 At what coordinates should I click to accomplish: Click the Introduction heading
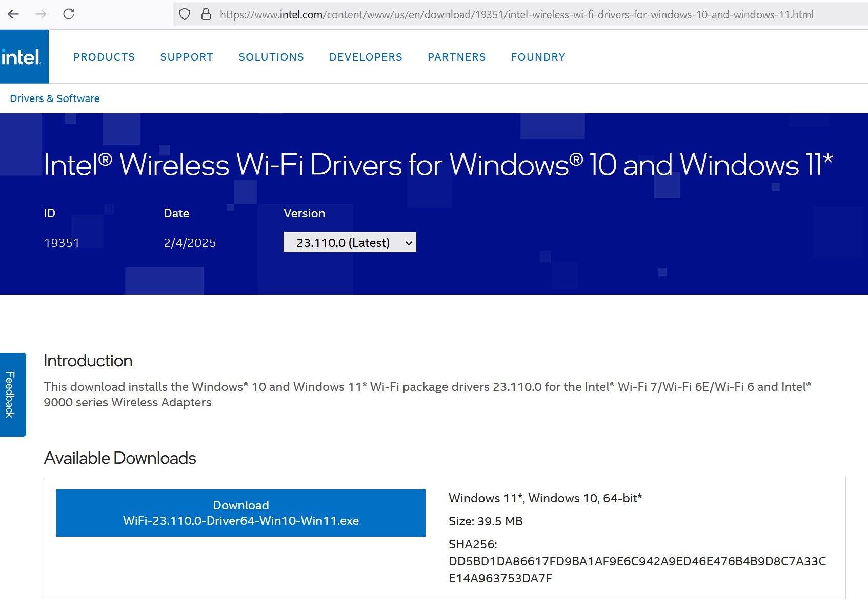tap(88, 361)
